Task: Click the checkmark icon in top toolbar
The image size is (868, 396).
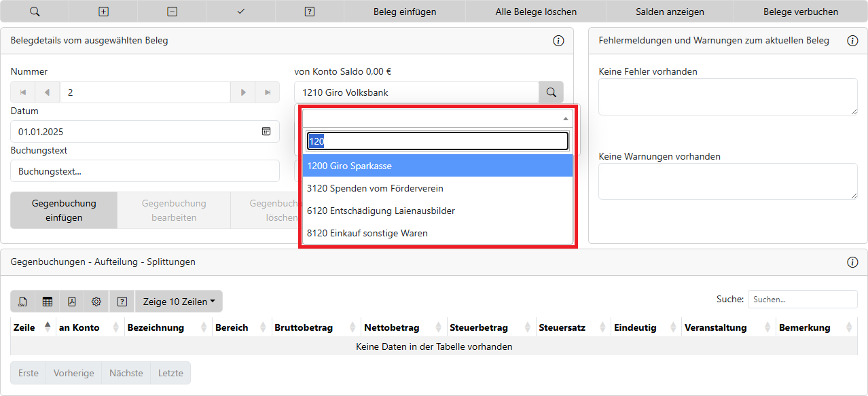Action: pyautogui.click(x=241, y=12)
